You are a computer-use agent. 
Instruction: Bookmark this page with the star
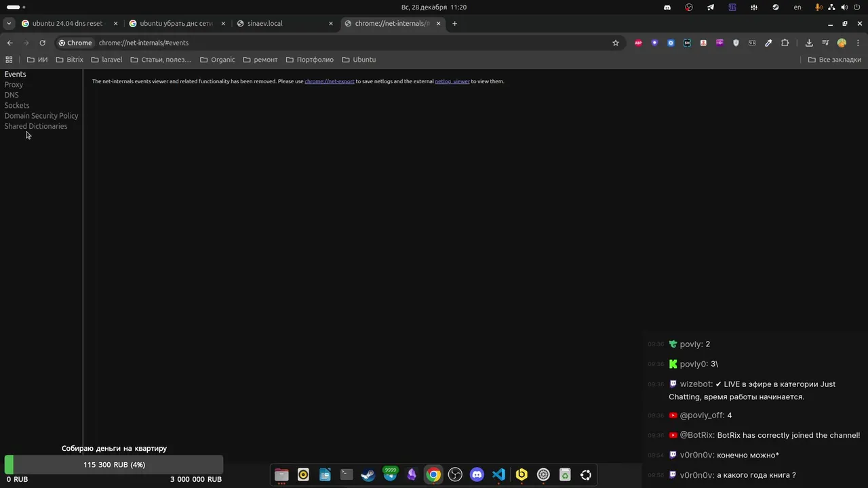click(x=616, y=43)
